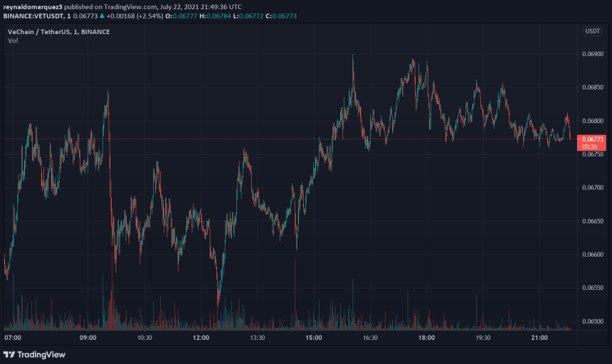
Task: Click the 0.06700 price axis label
Action: (592, 188)
